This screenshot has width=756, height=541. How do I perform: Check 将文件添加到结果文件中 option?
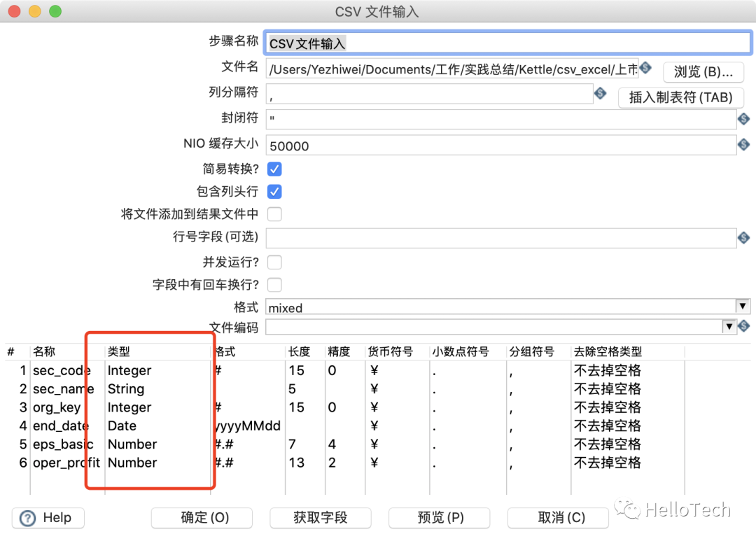pos(275,214)
